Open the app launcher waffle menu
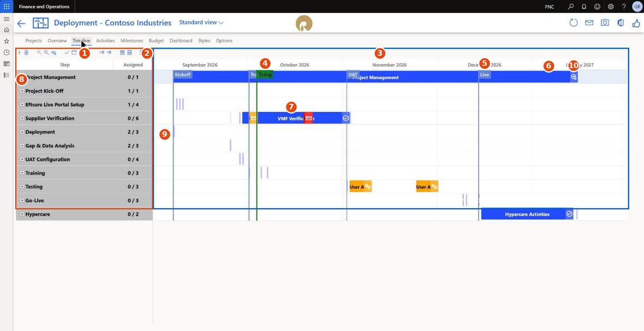 tap(7, 7)
